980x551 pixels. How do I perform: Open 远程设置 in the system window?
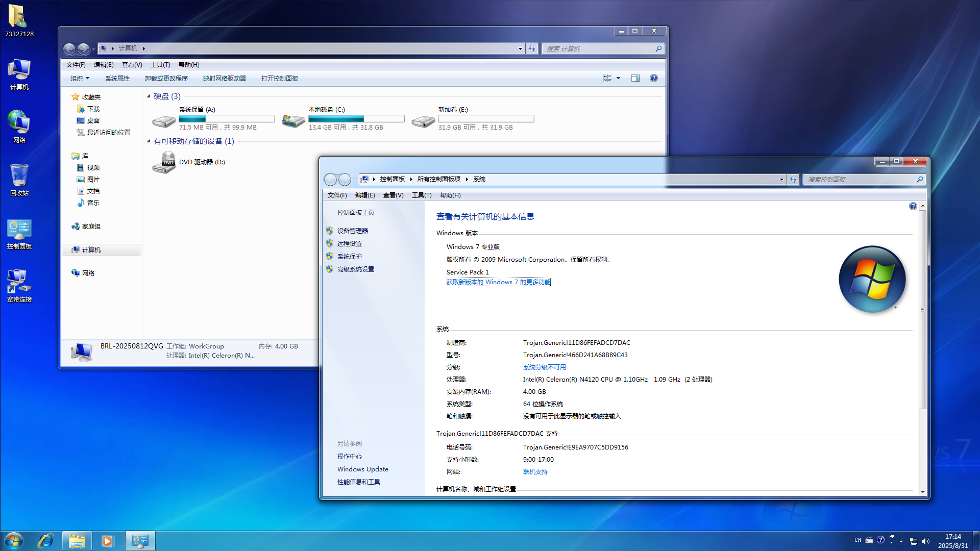tap(350, 243)
